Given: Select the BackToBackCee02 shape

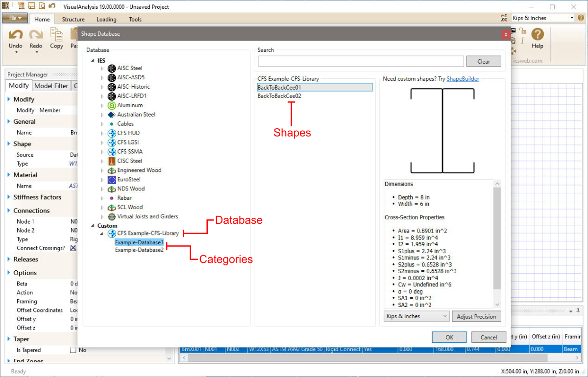Looking at the screenshot, I should (x=279, y=96).
